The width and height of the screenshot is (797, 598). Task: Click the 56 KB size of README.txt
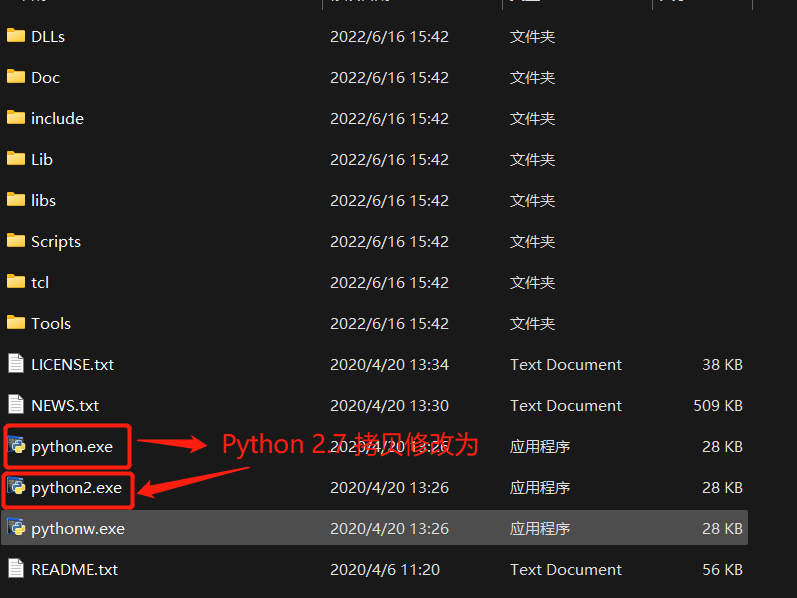click(x=722, y=570)
